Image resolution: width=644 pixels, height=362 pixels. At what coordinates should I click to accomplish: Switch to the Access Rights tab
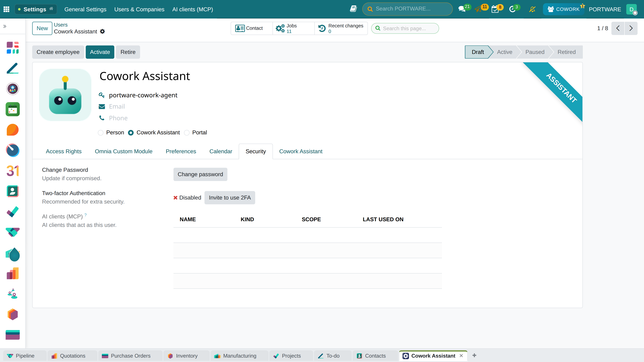[x=64, y=151]
